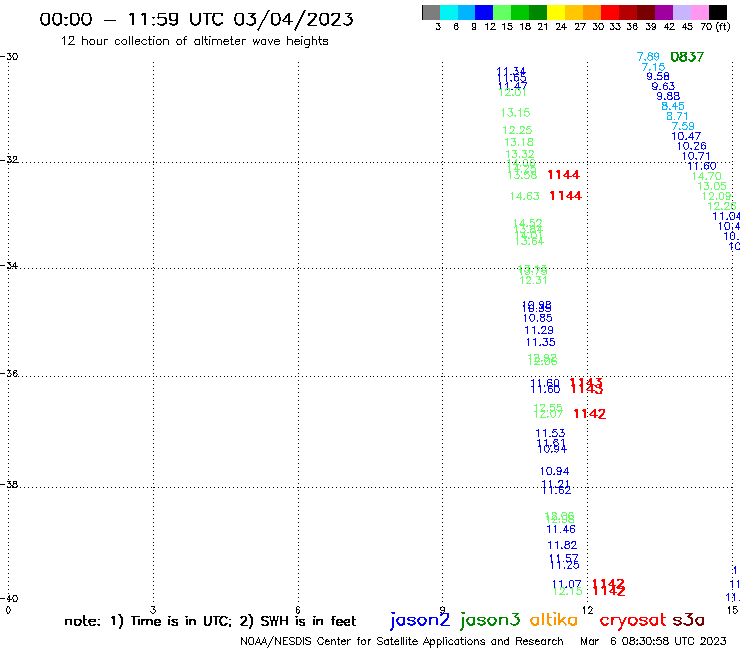
Task: Click the 9.88 wave height value
Action: click(668, 96)
